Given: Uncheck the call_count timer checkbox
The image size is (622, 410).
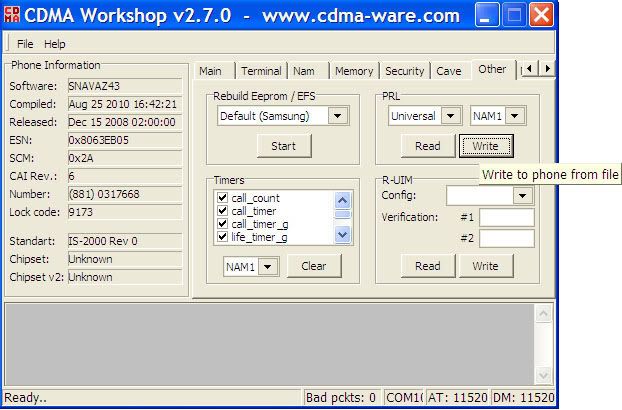Looking at the screenshot, I should [x=223, y=197].
